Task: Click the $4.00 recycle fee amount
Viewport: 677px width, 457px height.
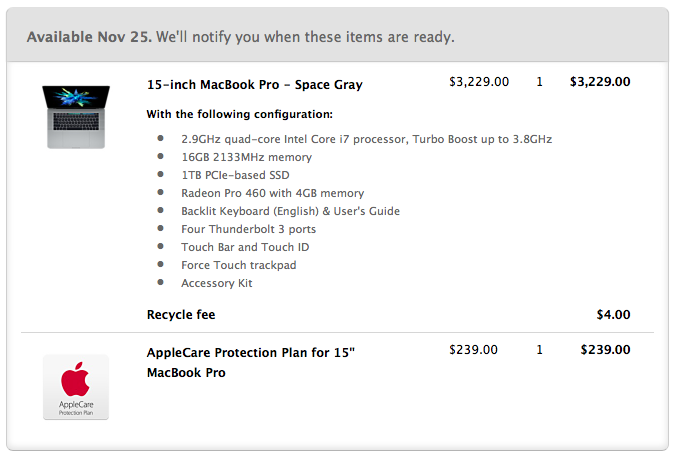Action: click(613, 314)
